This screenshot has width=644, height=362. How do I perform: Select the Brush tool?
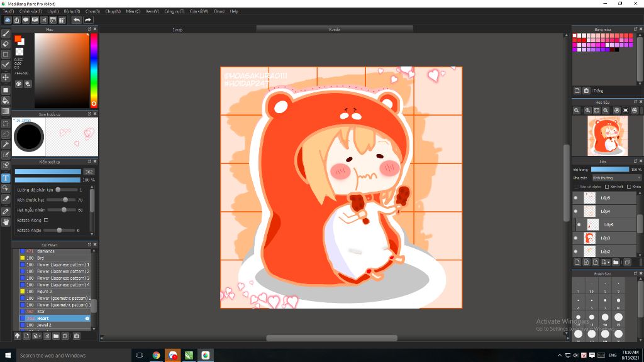(x=6, y=34)
